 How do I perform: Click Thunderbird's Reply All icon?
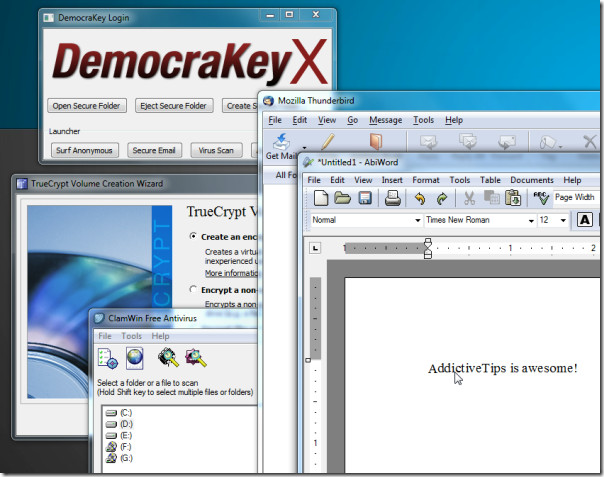click(x=468, y=142)
